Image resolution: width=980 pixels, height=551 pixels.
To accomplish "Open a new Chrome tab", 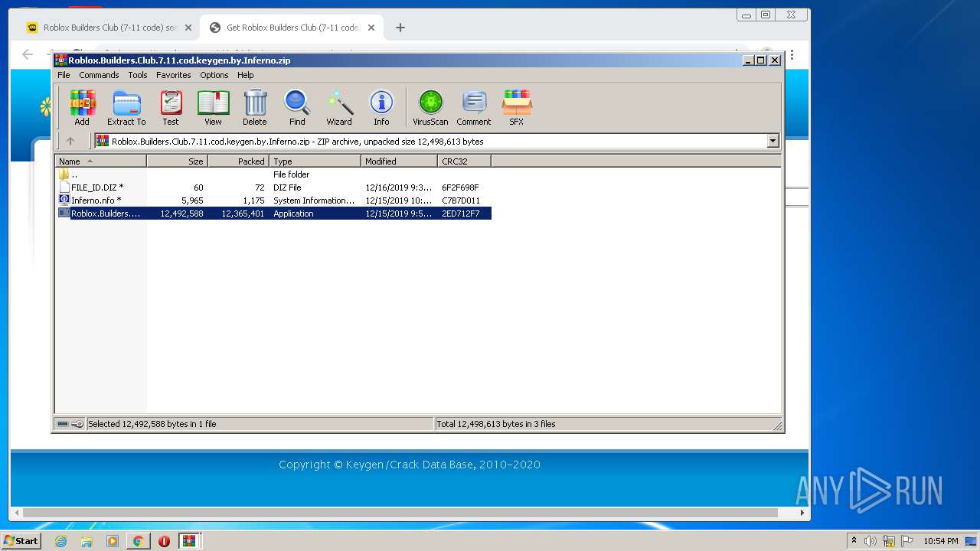I will 400,28.
